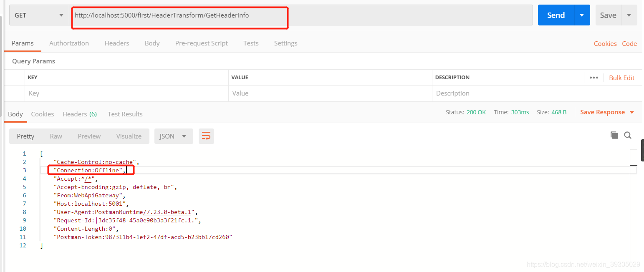Select the Pretty view
Image resolution: width=644 pixels, height=272 pixels.
pos(25,136)
